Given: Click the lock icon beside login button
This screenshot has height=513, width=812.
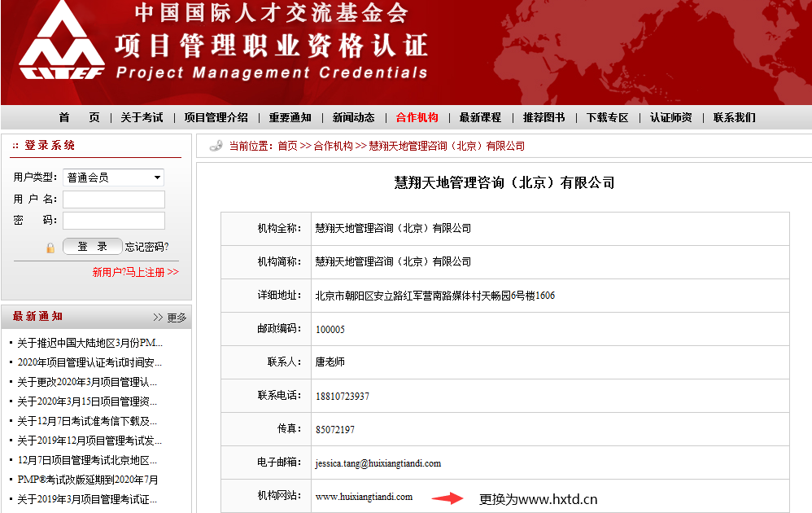Looking at the screenshot, I should pyautogui.click(x=50, y=248).
